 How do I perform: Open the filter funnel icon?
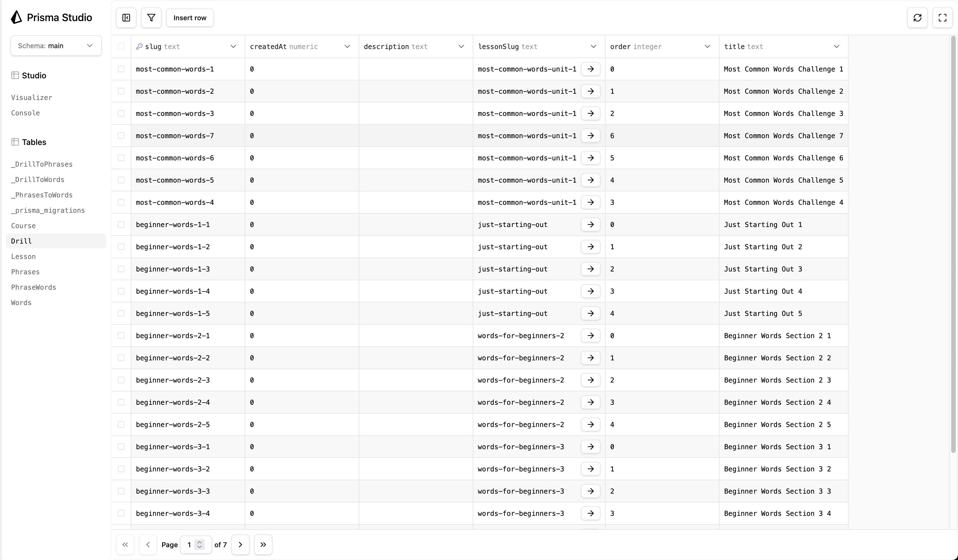tap(151, 18)
